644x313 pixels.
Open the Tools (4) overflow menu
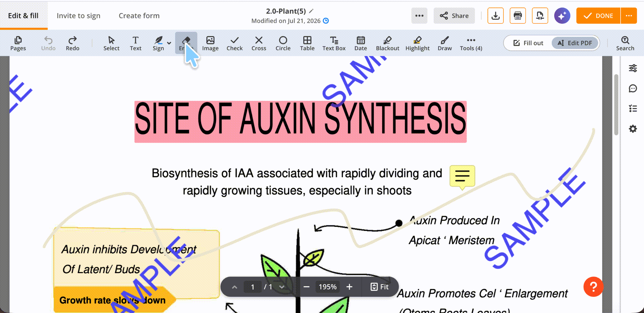[471, 43]
